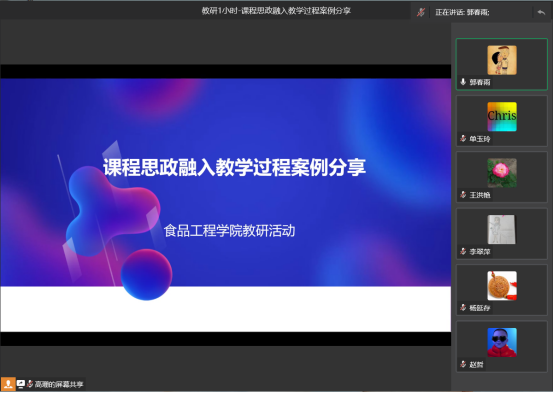The image size is (553, 393).
Task: Select the pencil sketch avatar of 李翠萍
Action: pyautogui.click(x=502, y=229)
